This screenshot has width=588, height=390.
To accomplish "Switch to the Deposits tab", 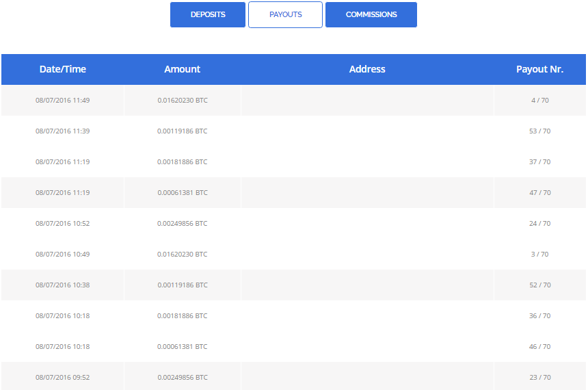I will [x=207, y=14].
